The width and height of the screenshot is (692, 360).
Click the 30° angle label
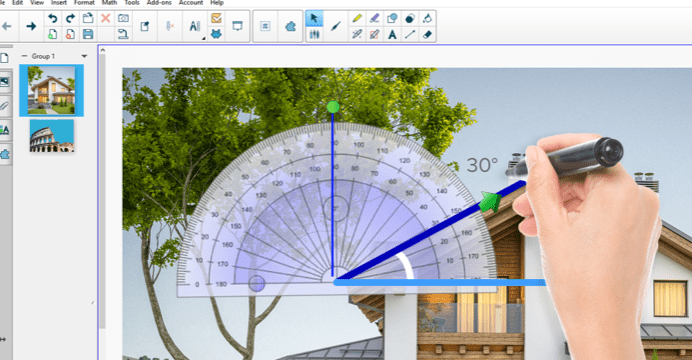coord(482,165)
